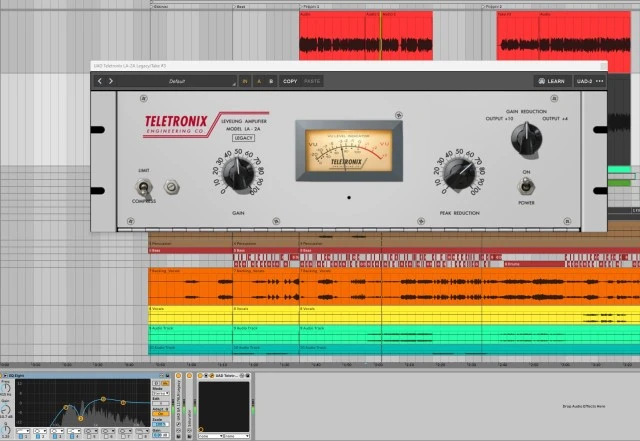The image size is (640, 441).
Task: Open band 1 filter type dropdown
Action: click(x=23, y=431)
